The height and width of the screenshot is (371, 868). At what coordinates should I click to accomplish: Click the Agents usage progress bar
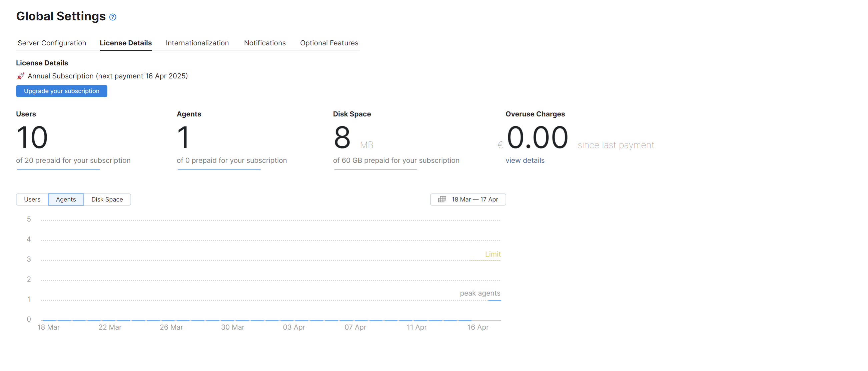219,169
